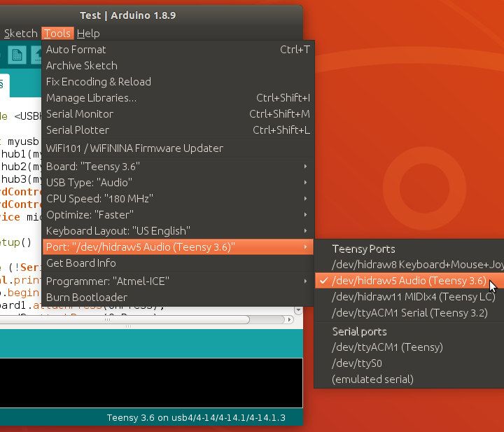
Task: Choose Burn Bootloader
Action: click(x=178, y=298)
